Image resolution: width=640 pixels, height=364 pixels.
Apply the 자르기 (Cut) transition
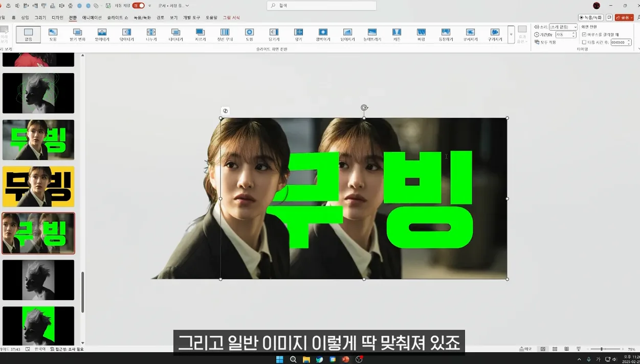(200, 34)
